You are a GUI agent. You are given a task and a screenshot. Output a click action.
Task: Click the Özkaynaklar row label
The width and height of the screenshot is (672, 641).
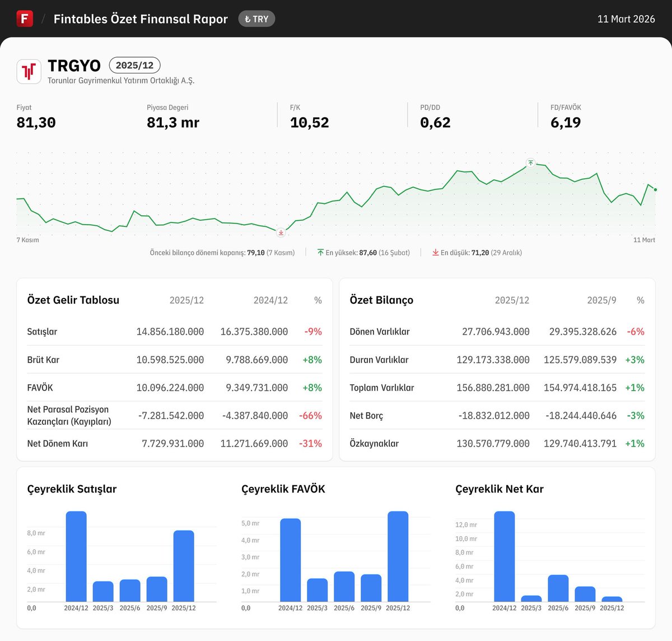[374, 444]
